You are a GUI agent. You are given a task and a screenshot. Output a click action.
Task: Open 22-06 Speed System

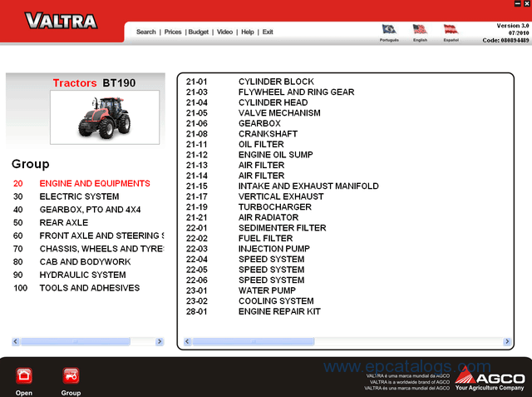pos(245,280)
